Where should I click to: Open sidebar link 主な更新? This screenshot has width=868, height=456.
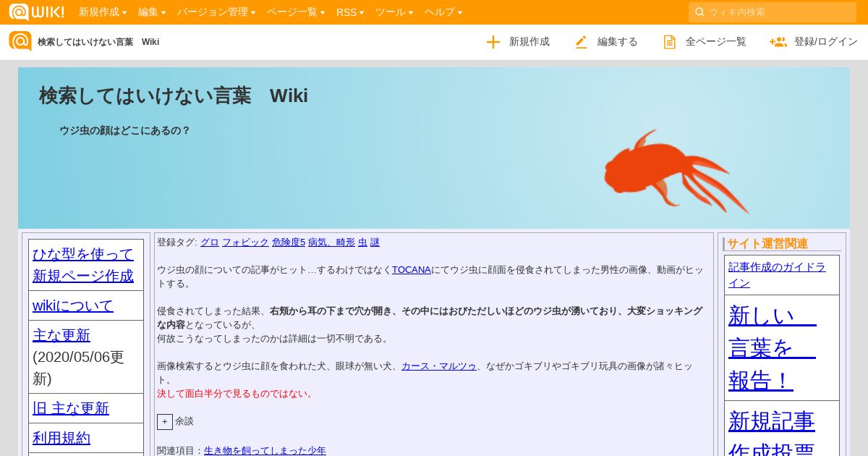tap(61, 335)
